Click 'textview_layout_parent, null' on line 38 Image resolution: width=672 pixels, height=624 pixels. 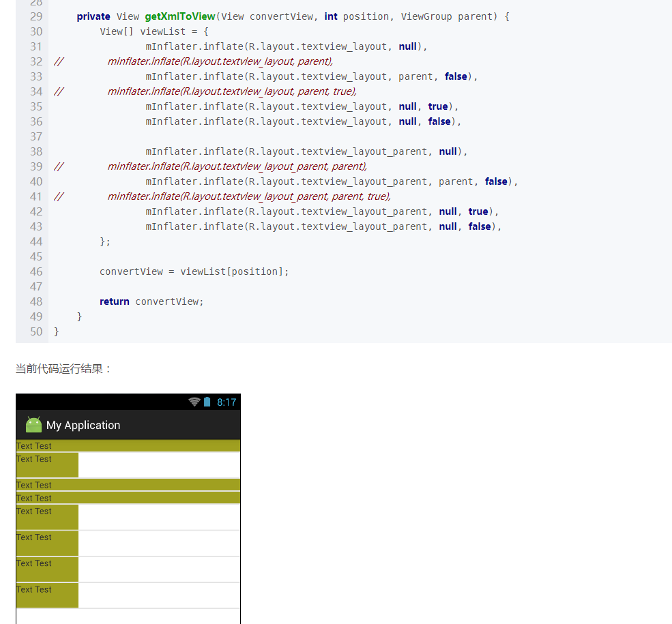(379, 151)
